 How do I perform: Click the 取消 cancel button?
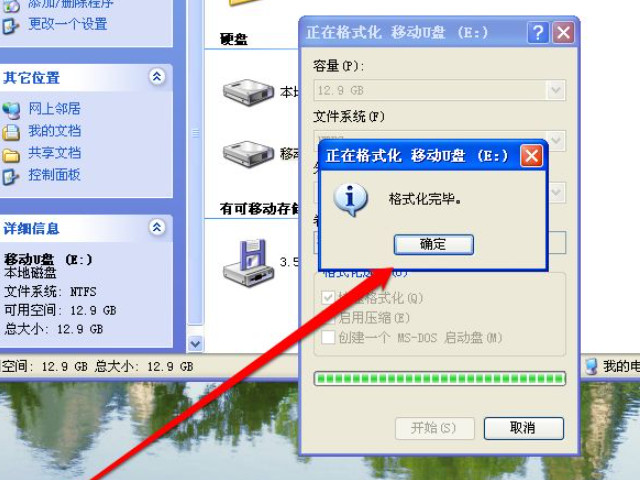click(524, 428)
